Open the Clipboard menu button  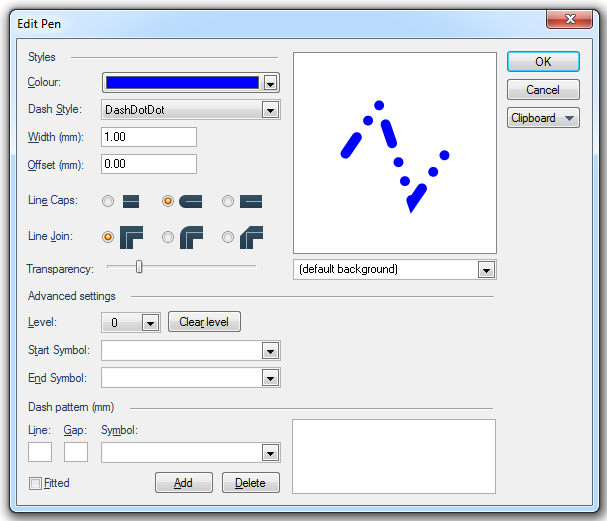[543, 118]
